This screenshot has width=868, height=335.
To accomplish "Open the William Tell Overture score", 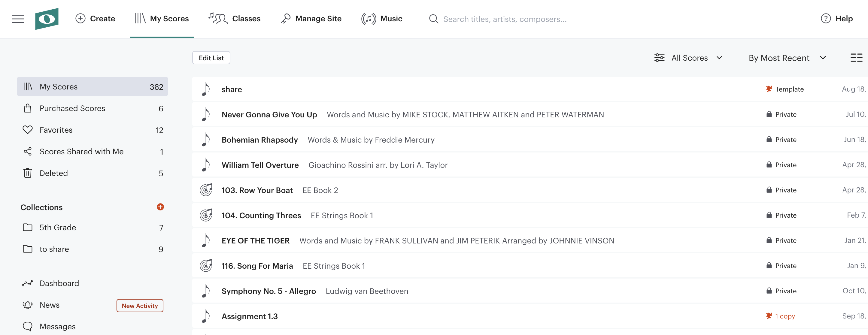I will 260,165.
